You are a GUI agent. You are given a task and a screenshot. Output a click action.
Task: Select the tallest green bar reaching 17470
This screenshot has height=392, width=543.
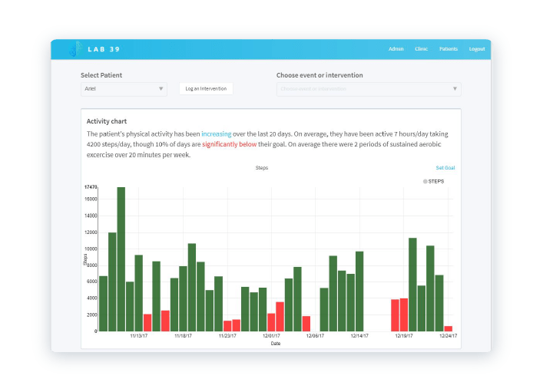(121, 259)
